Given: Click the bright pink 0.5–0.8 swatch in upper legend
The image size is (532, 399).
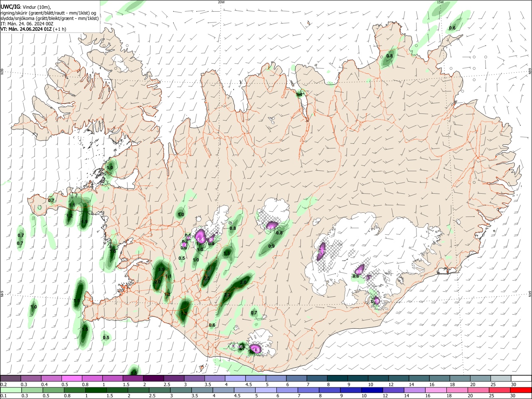Looking at the screenshot, I should (71, 379).
